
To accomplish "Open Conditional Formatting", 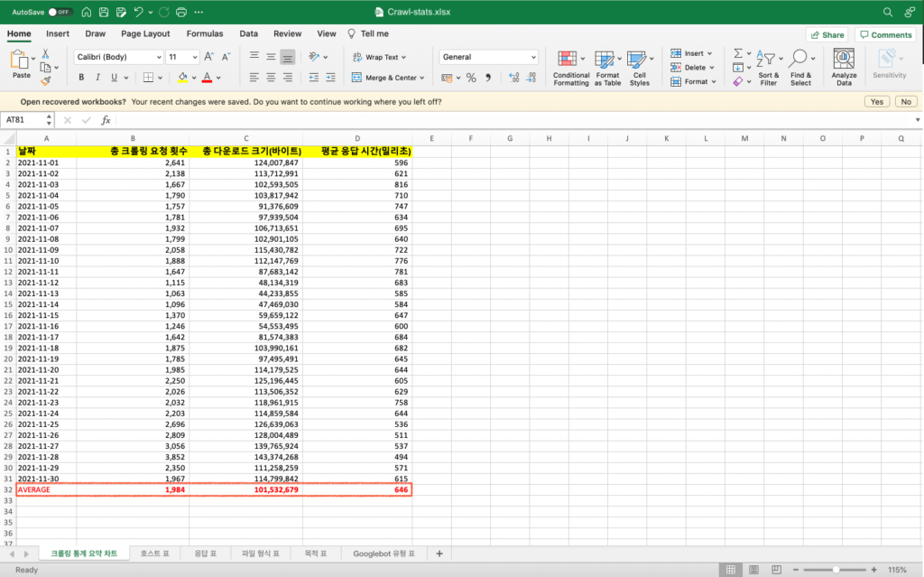I will pos(570,69).
